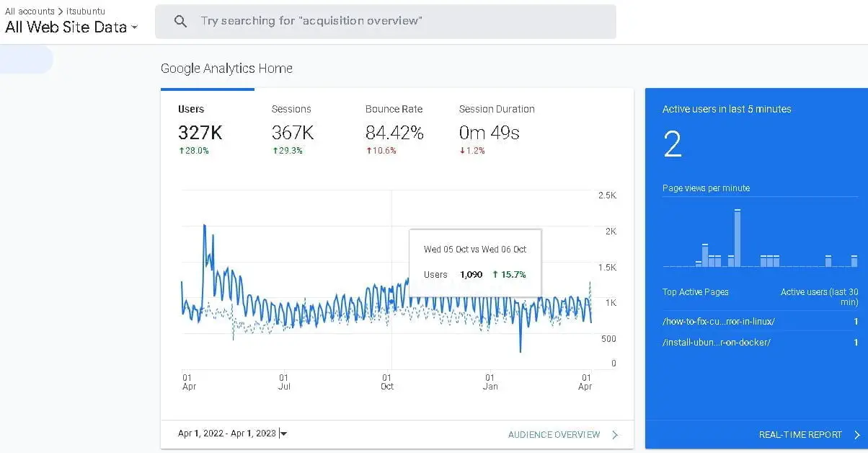868x453 pixels.
Task: Click the 0m 49s session duration value
Action: pyautogui.click(x=489, y=133)
